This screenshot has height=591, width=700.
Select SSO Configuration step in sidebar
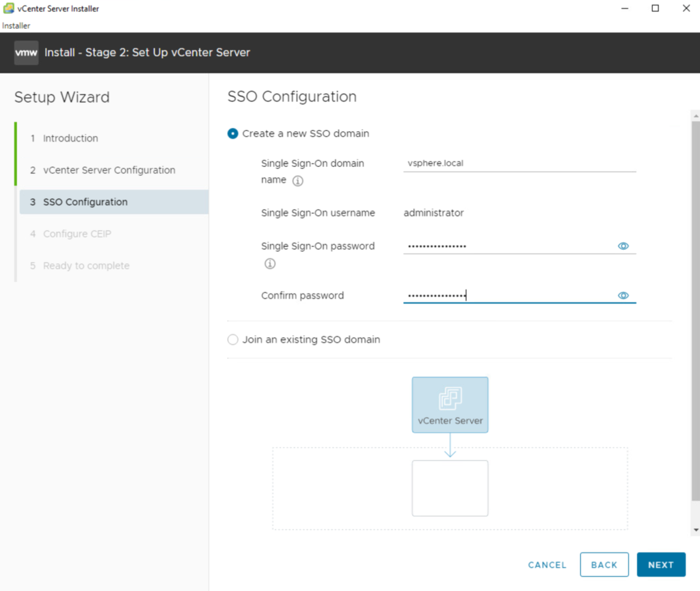pyautogui.click(x=85, y=202)
